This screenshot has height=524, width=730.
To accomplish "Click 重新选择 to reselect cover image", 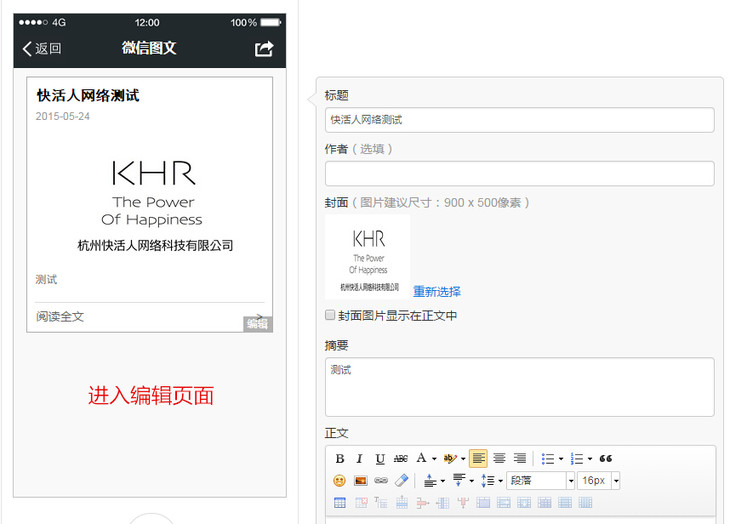I will click(437, 292).
